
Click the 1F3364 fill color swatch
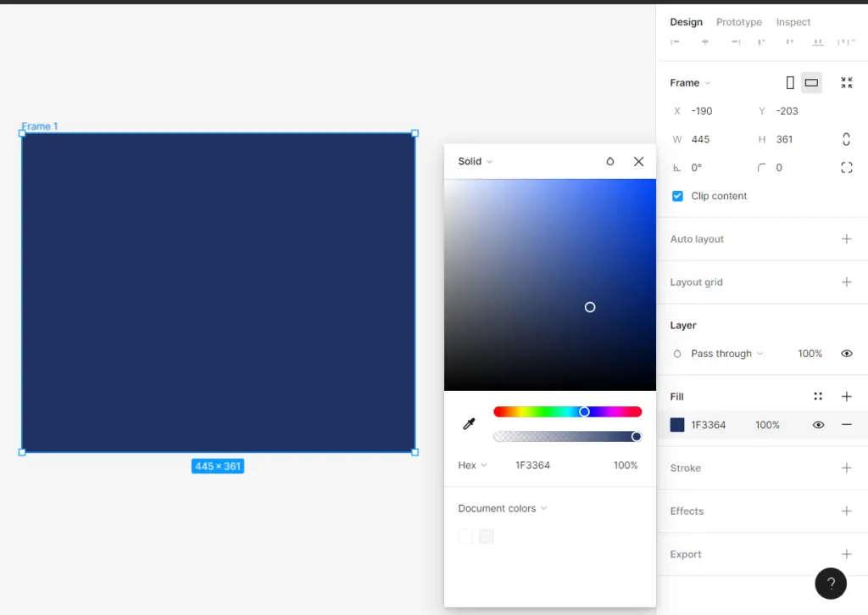coord(677,425)
